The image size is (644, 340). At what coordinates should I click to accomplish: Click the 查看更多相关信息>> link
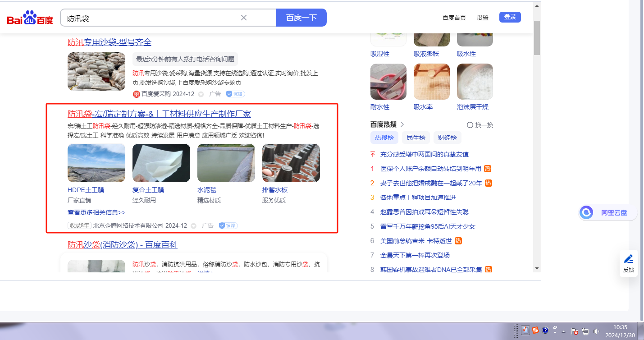click(96, 212)
